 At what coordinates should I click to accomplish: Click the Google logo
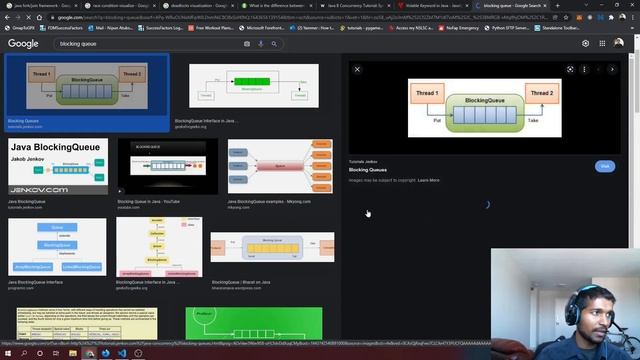tap(23, 44)
